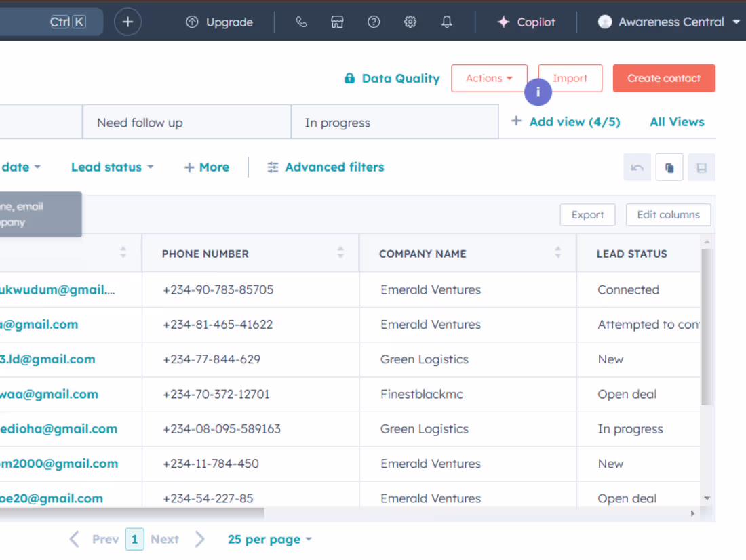The image size is (746, 560).
Task: Open the 25 per page dropdown
Action: (x=269, y=539)
